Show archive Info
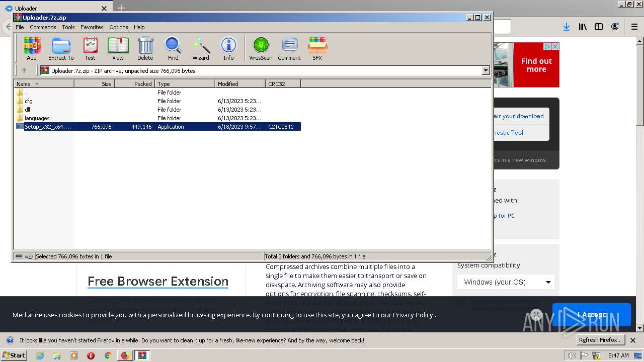This screenshot has width=644, height=362. [x=228, y=49]
